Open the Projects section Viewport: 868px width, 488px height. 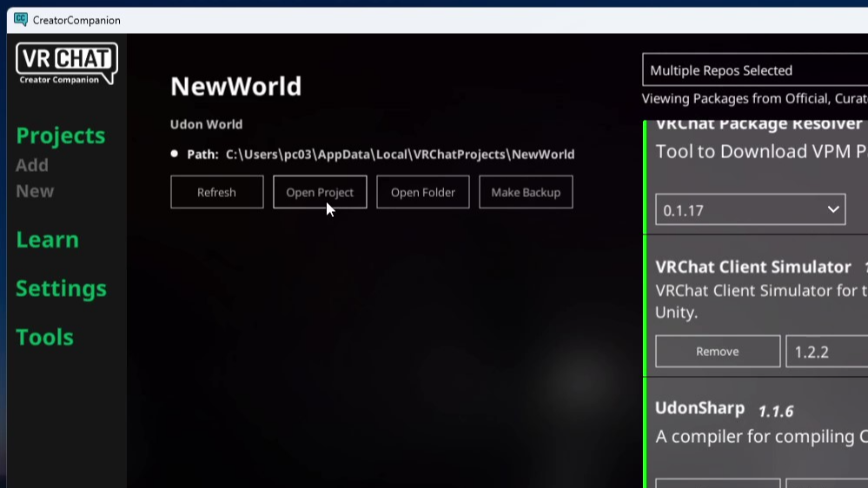(x=60, y=135)
